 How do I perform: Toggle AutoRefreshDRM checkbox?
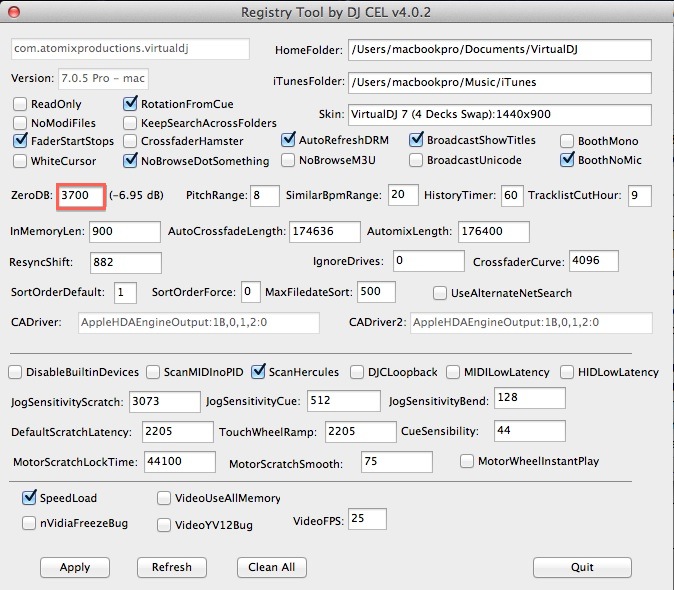click(x=288, y=140)
